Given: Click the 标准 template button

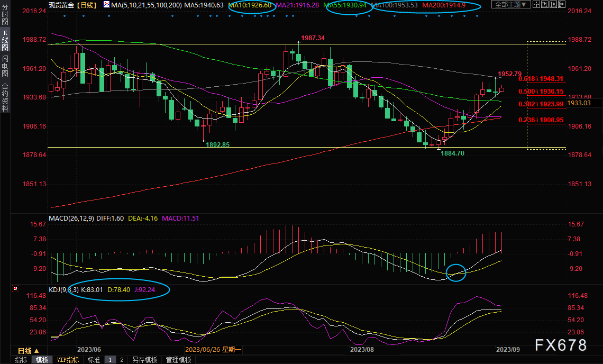Looking at the screenshot, I should (x=94, y=360).
